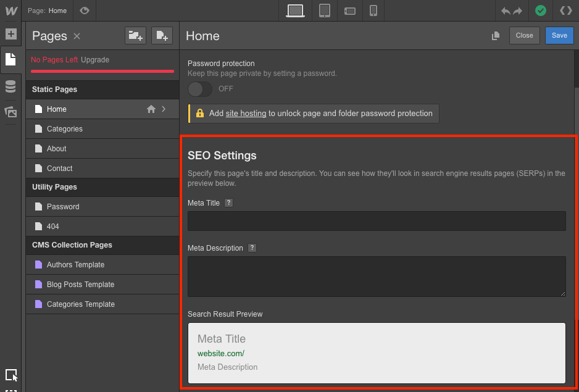The image size is (579, 392).
Task: Open the Blog Posts Template page
Action: (x=80, y=285)
